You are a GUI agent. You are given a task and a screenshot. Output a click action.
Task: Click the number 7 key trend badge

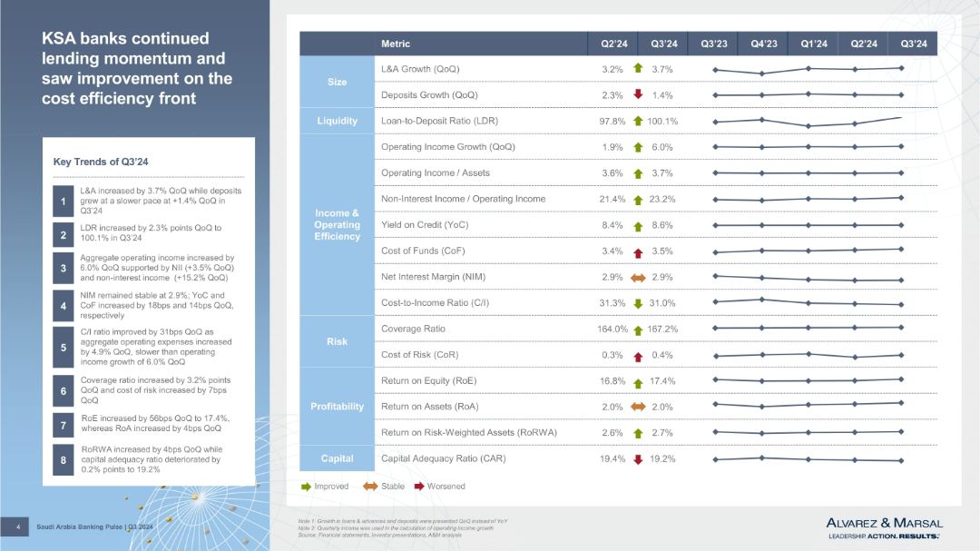click(64, 426)
